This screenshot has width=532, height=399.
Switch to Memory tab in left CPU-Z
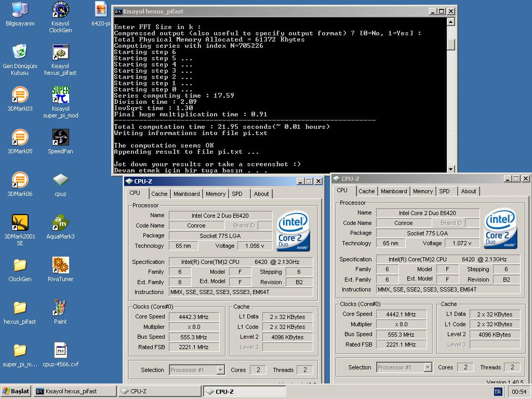pyautogui.click(x=216, y=194)
